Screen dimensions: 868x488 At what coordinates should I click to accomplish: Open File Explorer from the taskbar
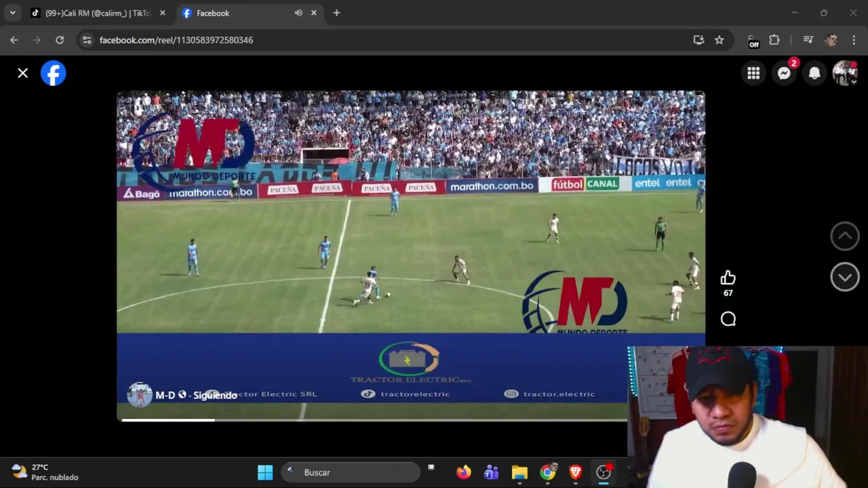pos(519,472)
